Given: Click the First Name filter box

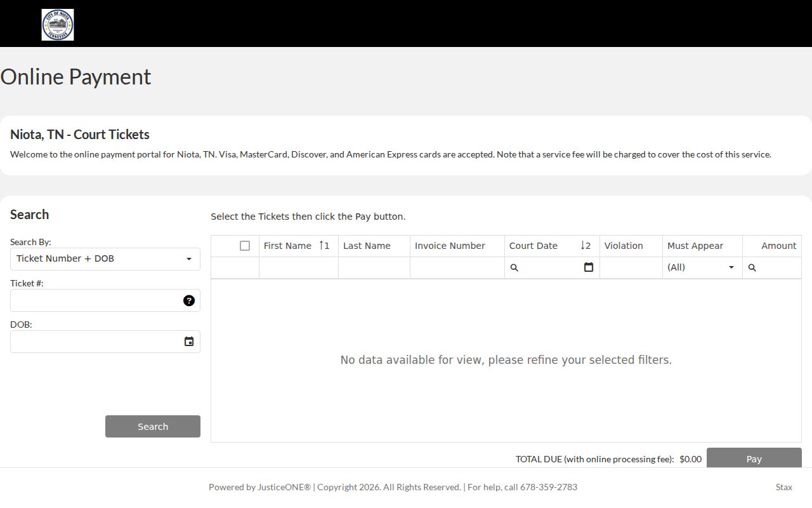Looking at the screenshot, I should [299, 267].
